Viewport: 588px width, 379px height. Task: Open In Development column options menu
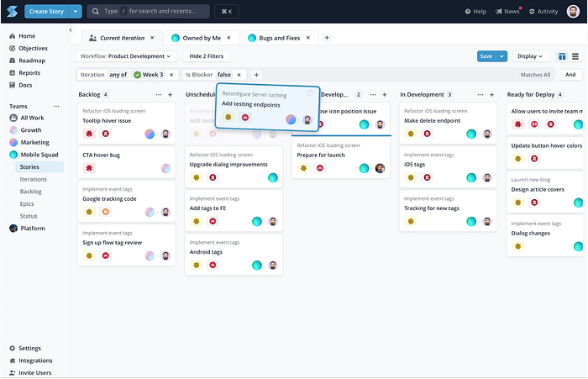[480, 95]
